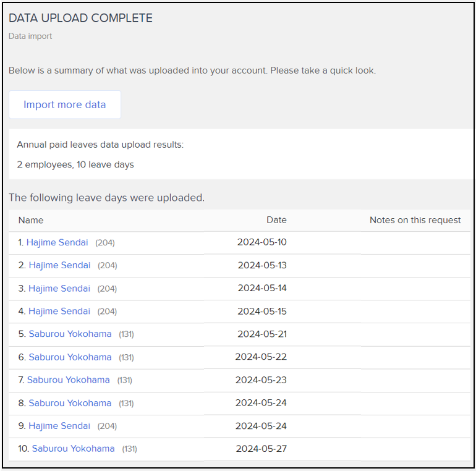Screen dimensions: 476x471
Task: Click the date 2024-05-10 cell
Action: click(261, 242)
